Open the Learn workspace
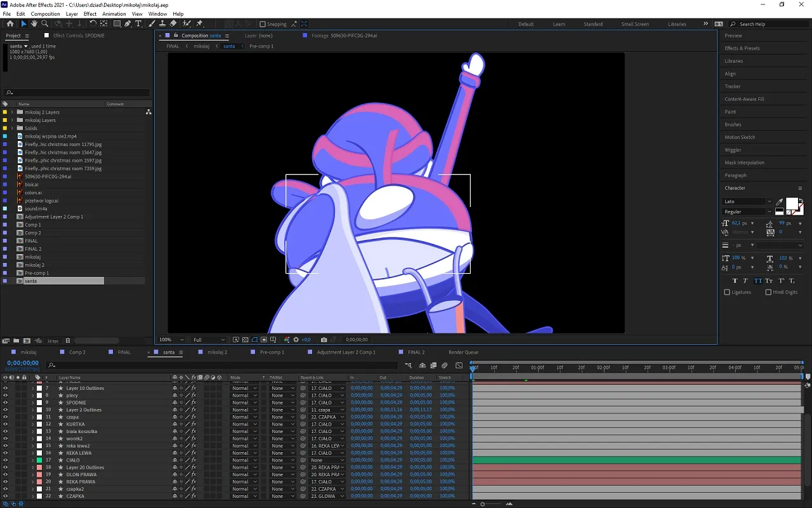 [x=559, y=24]
